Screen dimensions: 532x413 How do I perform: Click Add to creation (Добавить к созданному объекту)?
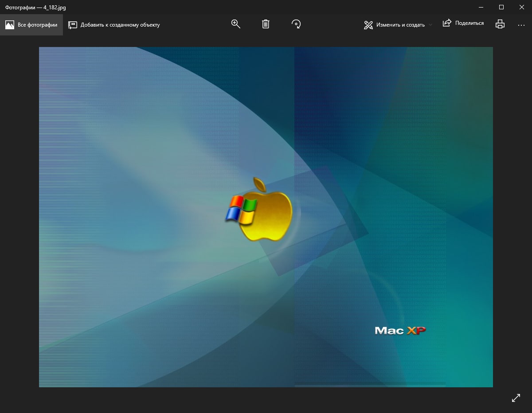(114, 25)
